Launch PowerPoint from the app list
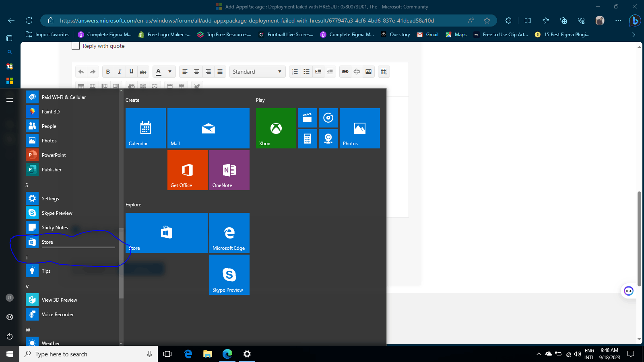 click(x=72, y=155)
